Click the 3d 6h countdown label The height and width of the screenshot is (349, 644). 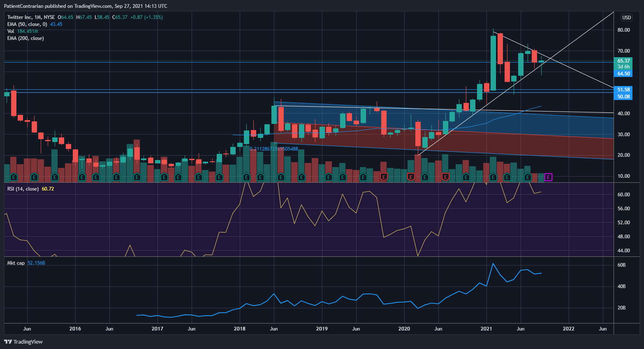(623, 67)
